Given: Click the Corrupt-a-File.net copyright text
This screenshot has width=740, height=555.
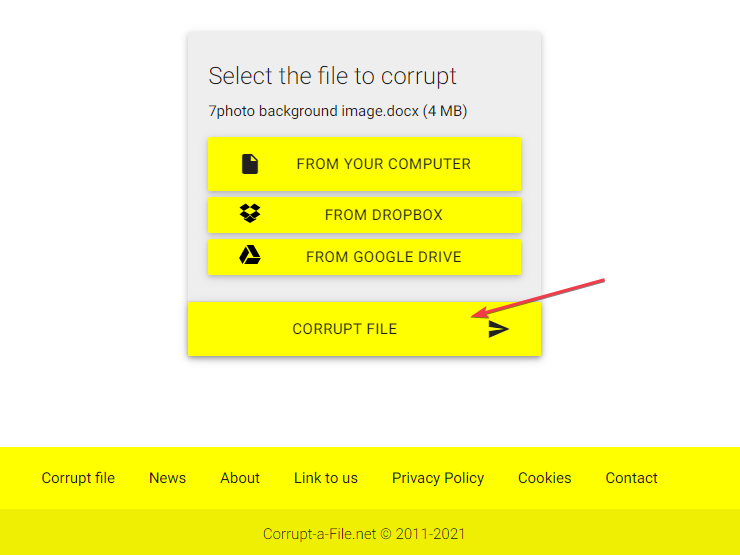Looking at the screenshot, I should tap(364, 534).
